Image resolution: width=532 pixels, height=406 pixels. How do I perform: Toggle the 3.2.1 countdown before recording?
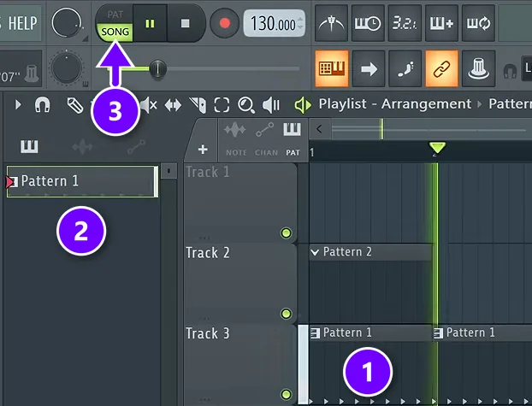pyautogui.click(x=405, y=23)
